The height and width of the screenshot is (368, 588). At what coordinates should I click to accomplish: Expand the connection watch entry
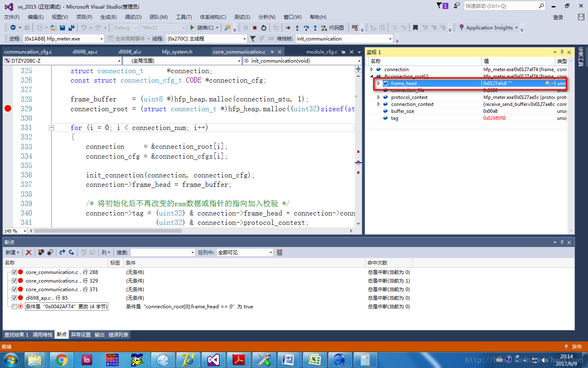pyautogui.click(x=372, y=70)
